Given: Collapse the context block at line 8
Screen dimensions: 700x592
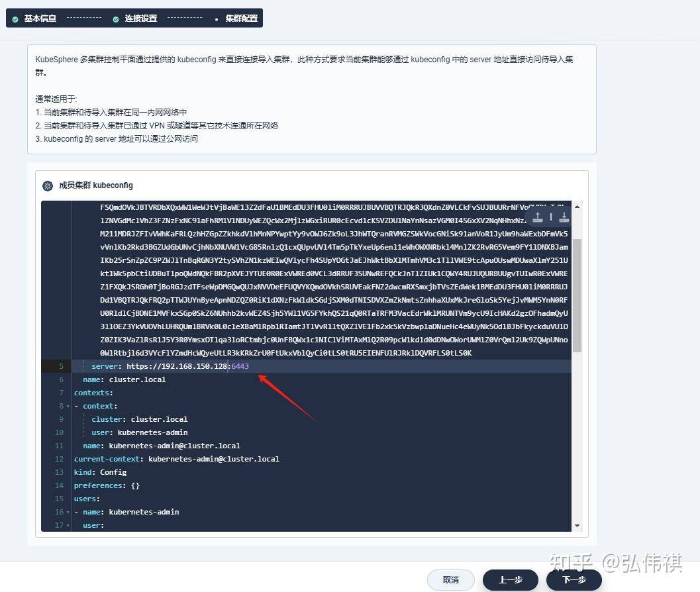Looking at the screenshot, I should pos(68,407).
